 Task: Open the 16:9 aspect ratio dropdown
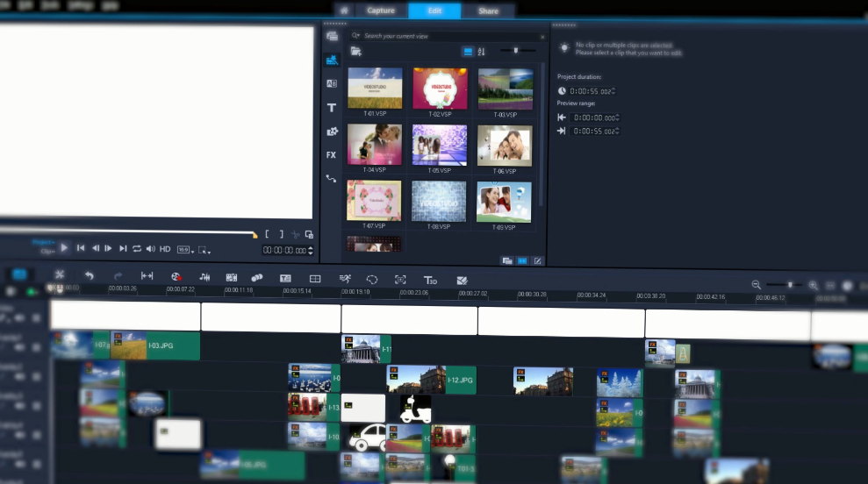(x=184, y=250)
